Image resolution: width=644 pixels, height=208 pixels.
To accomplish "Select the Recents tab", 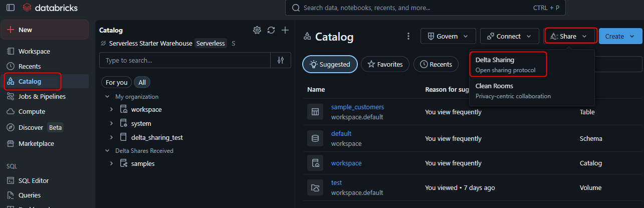I will tap(436, 64).
